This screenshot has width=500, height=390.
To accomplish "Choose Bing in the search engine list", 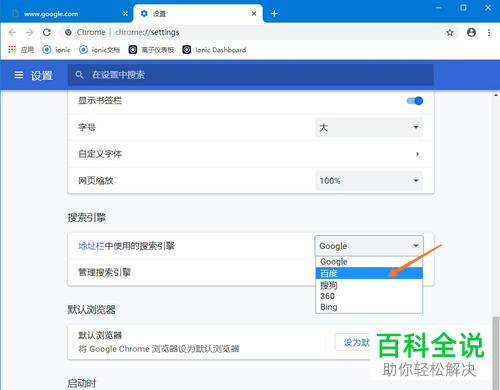I will point(369,307).
